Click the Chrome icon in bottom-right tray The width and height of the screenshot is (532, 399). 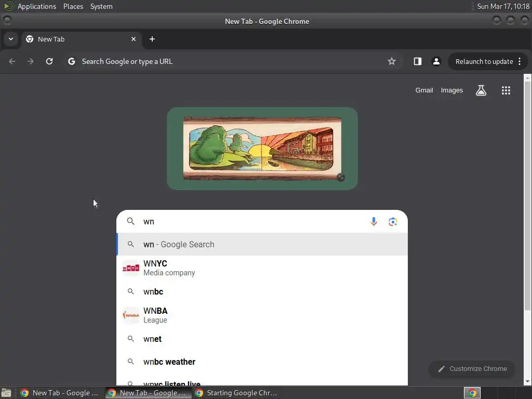472,393
